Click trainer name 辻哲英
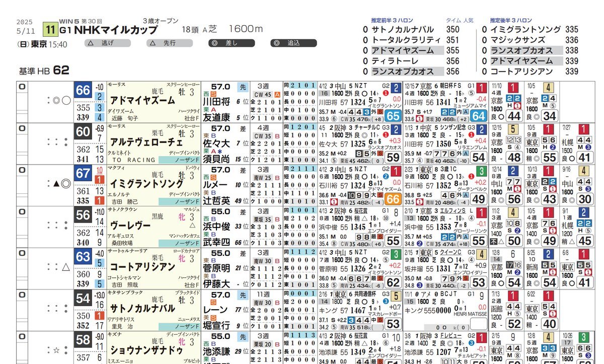The image size is (604, 364). click(216, 201)
